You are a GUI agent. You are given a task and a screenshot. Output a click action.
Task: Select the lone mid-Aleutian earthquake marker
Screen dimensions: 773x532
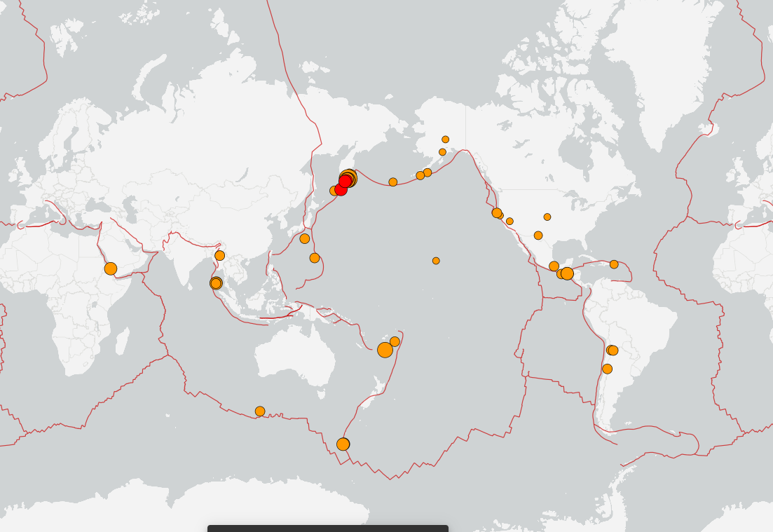click(393, 182)
